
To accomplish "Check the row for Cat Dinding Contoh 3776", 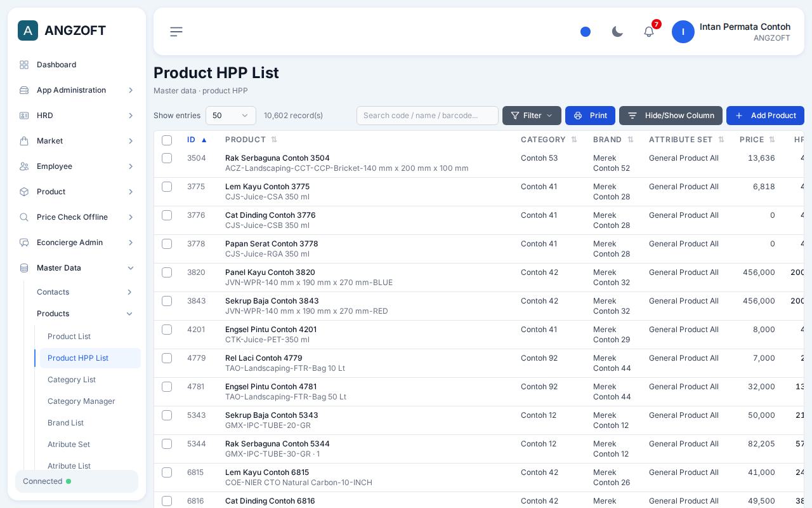I will tap(167, 215).
